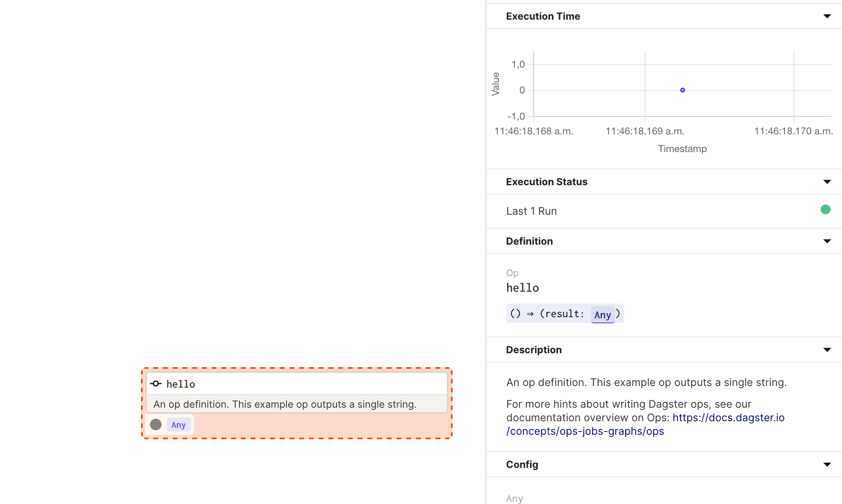This screenshot has height=504, width=842.
Task: Collapse the Description section arrow
Action: (827, 350)
